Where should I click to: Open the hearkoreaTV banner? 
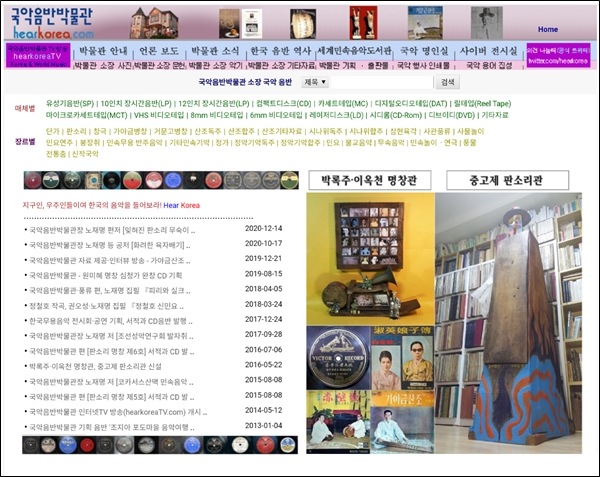point(38,55)
